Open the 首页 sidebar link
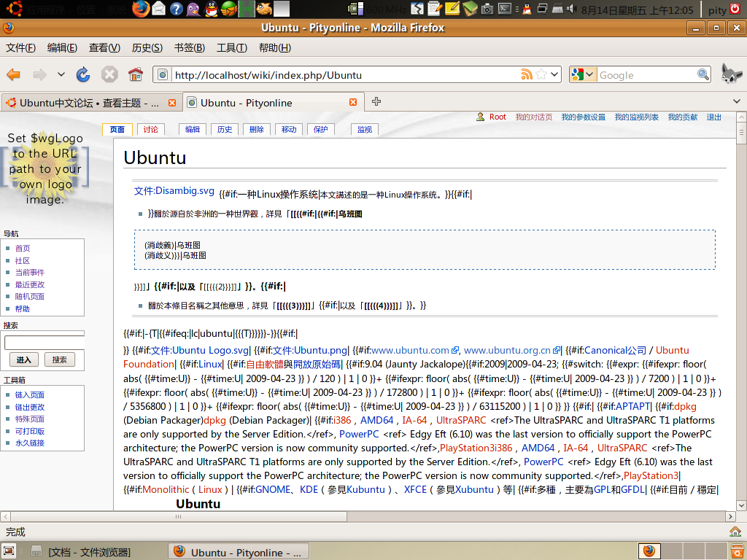Image resolution: width=747 pixels, height=560 pixels. coord(23,248)
